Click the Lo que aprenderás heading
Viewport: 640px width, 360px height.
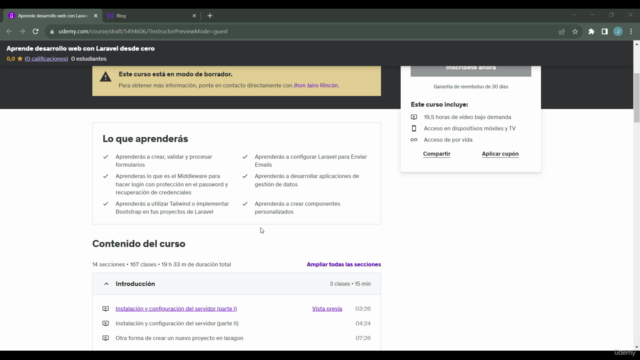[x=145, y=139]
